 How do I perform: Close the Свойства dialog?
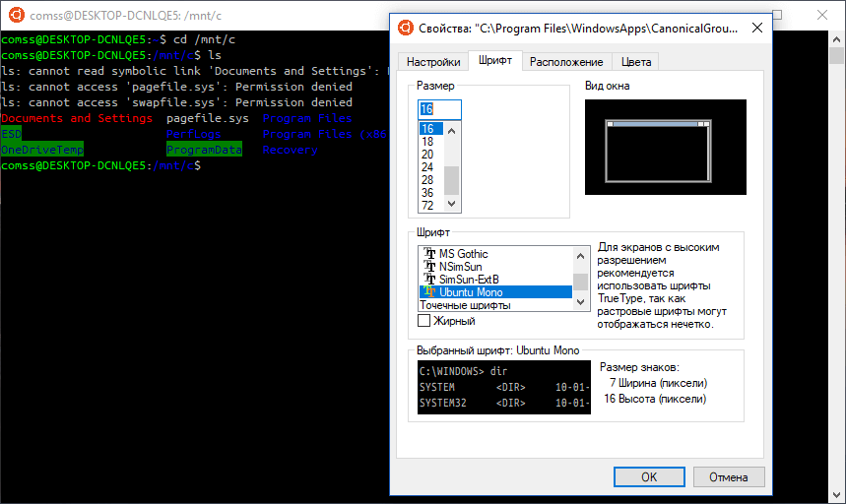pos(757,28)
